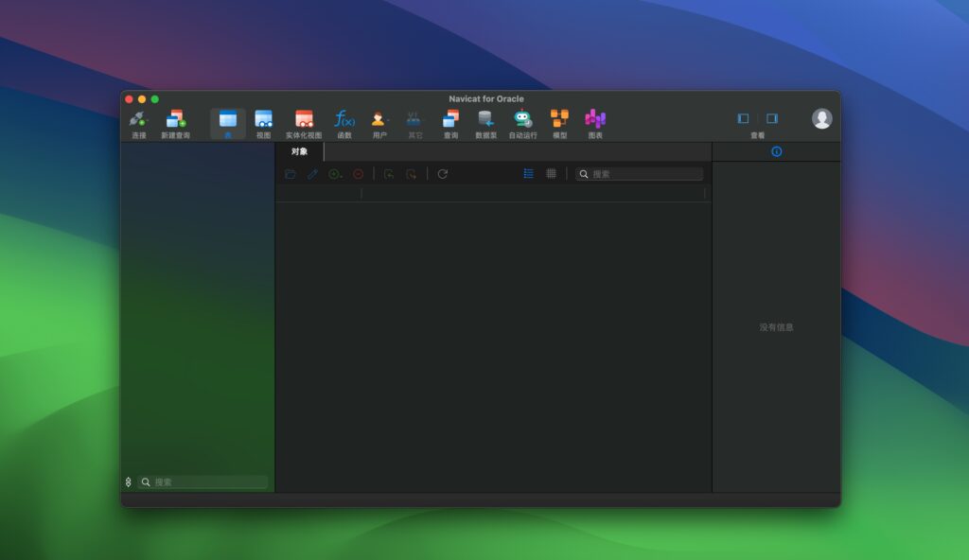Open the 数据泵 (Data Pump) tool
This screenshot has height=560, width=969.
484,121
